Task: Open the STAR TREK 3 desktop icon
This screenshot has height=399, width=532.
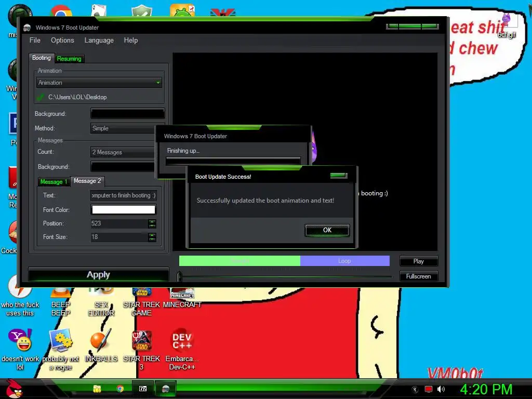Action: click(141, 350)
